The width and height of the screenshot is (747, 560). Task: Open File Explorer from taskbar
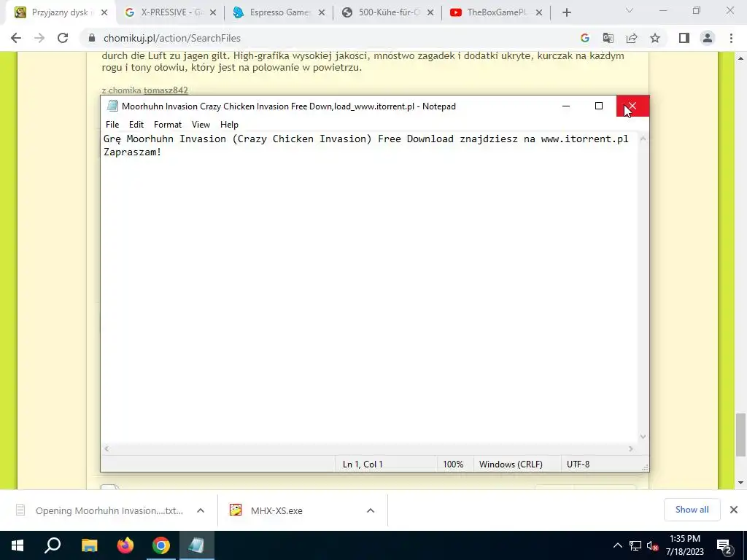[89, 545]
